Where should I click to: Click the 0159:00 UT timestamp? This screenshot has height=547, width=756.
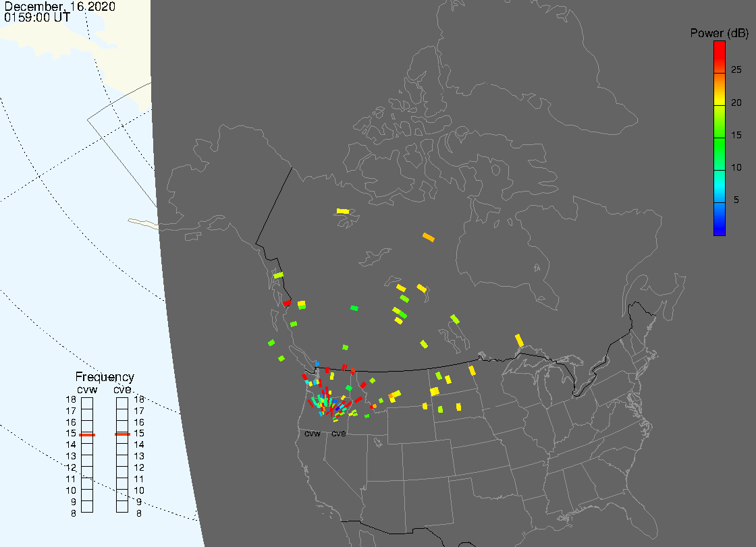pyautogui.click(x=37, y=18)
